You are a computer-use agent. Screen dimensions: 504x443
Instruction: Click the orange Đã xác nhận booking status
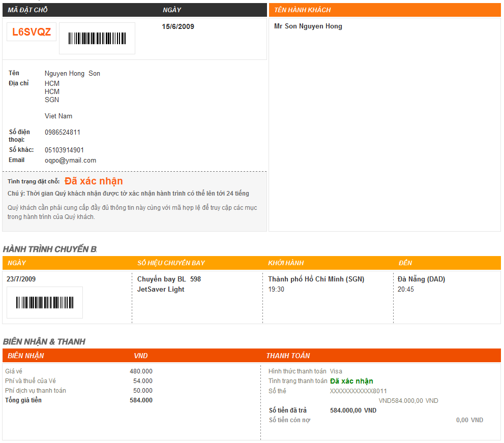pyautogui.click(x=94, y=181)
